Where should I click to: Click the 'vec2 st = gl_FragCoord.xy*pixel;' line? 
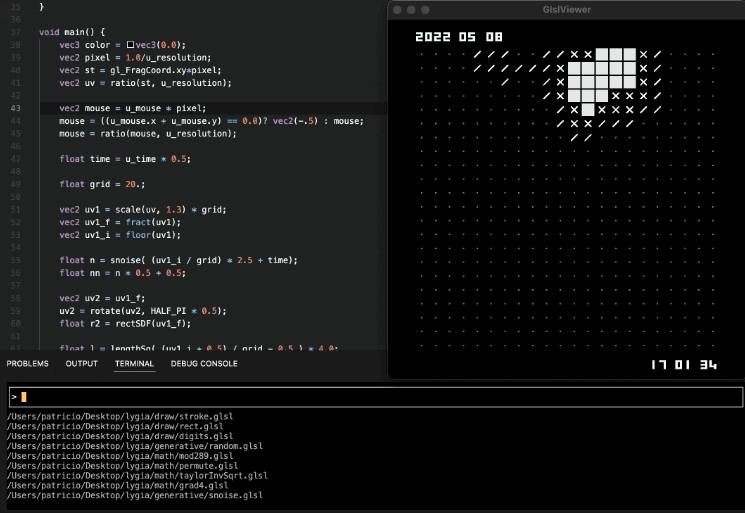point(140,70)
